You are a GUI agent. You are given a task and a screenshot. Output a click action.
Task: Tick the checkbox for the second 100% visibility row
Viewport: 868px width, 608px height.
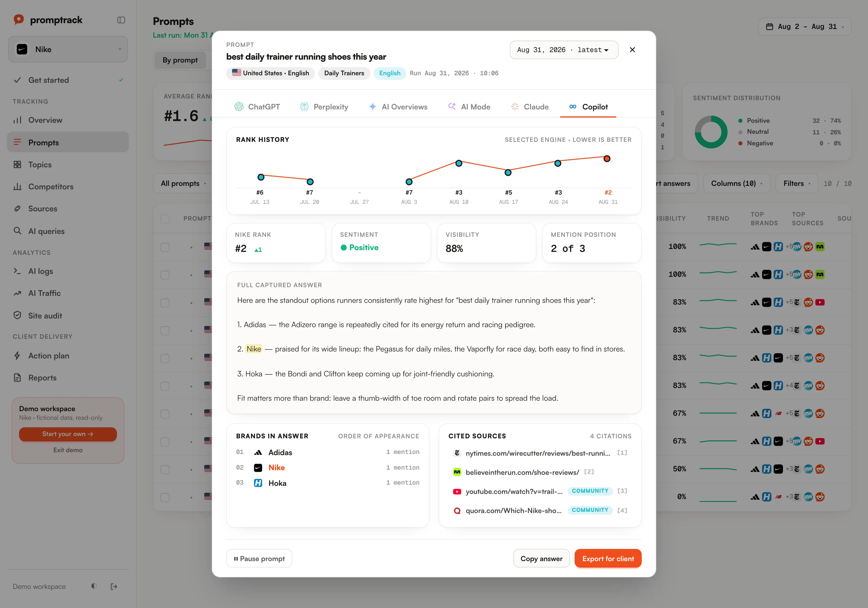[165, 275]
